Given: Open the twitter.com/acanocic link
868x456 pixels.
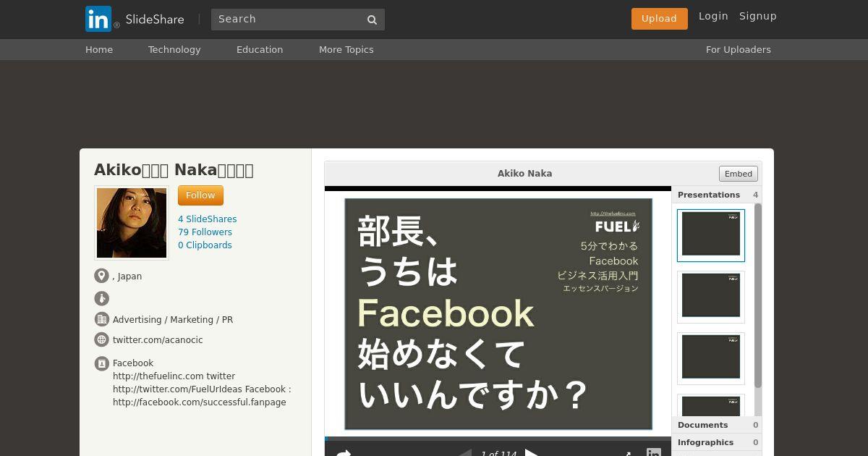Looking at the screenshot, I should pos(158,340).
